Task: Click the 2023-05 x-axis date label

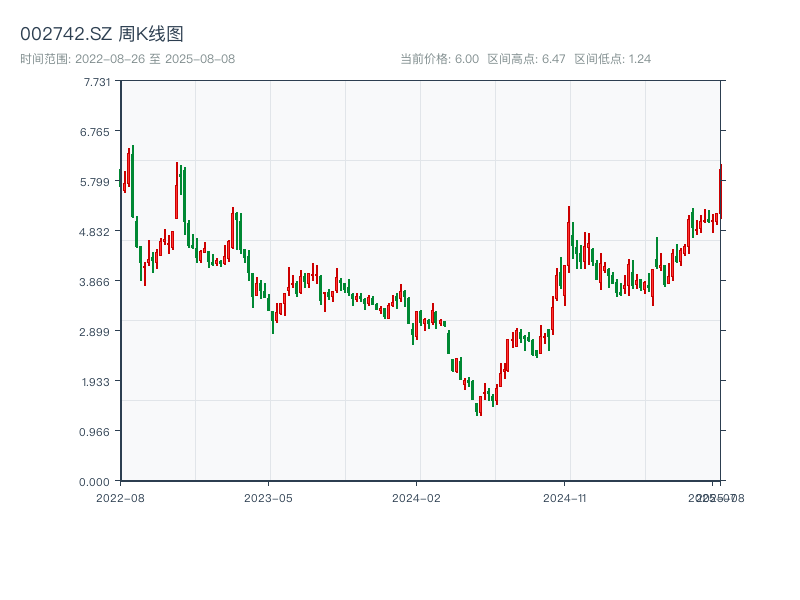Action: click(268, 497)
